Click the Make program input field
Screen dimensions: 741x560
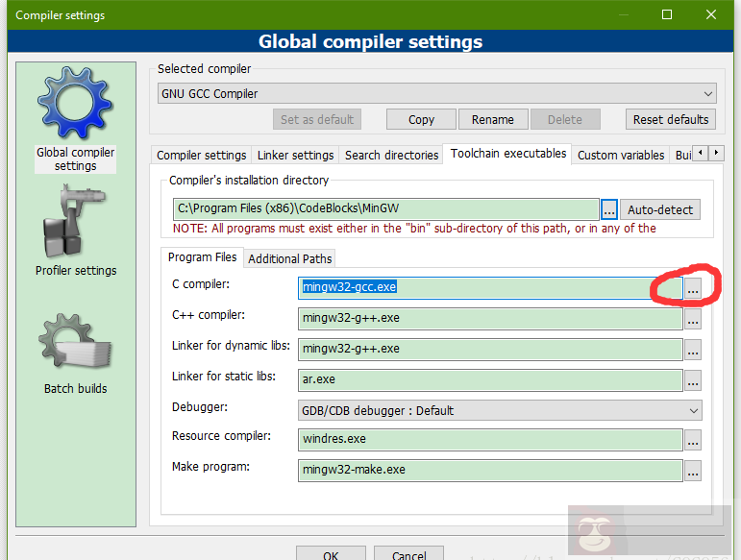tap(490, 470)
